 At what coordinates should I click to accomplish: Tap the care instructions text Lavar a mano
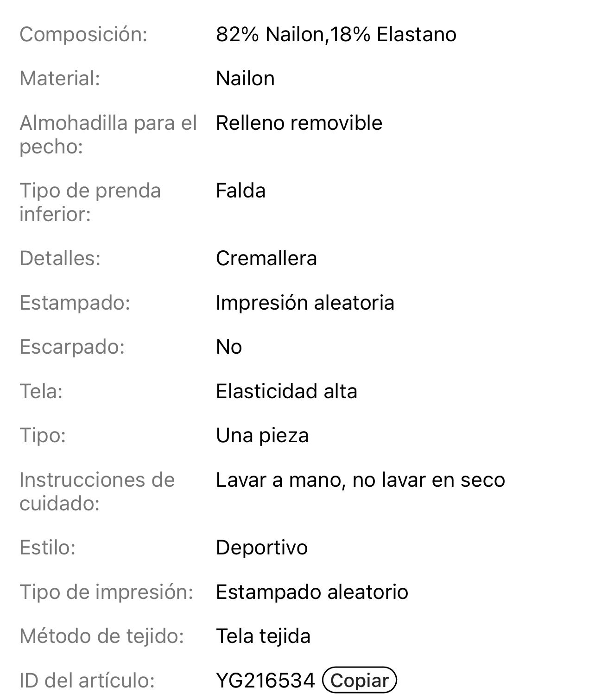360,480
